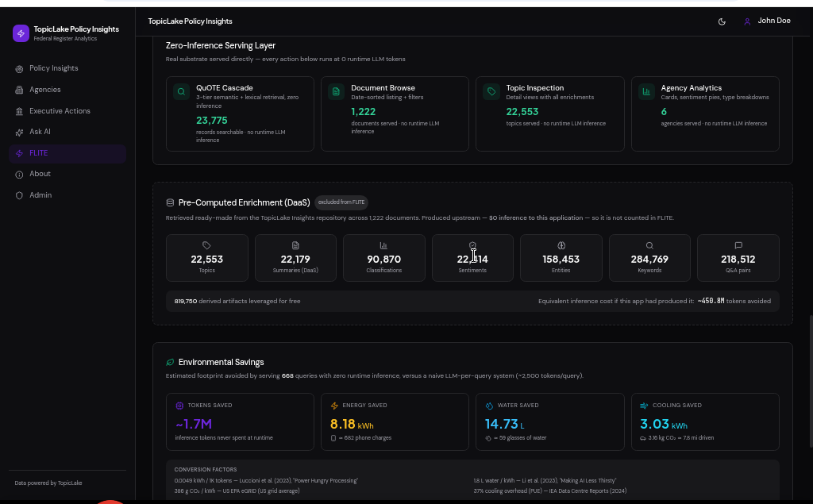The width and height of the screenshot is (813, 504).
Task: Click the 23,775 records searchable value
Action: coord(211,121)
